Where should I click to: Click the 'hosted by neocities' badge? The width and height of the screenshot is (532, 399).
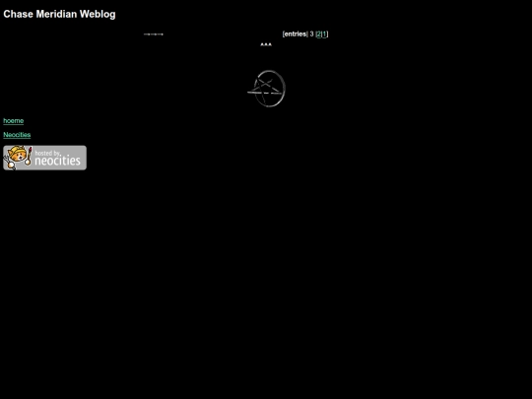(44, 158)
